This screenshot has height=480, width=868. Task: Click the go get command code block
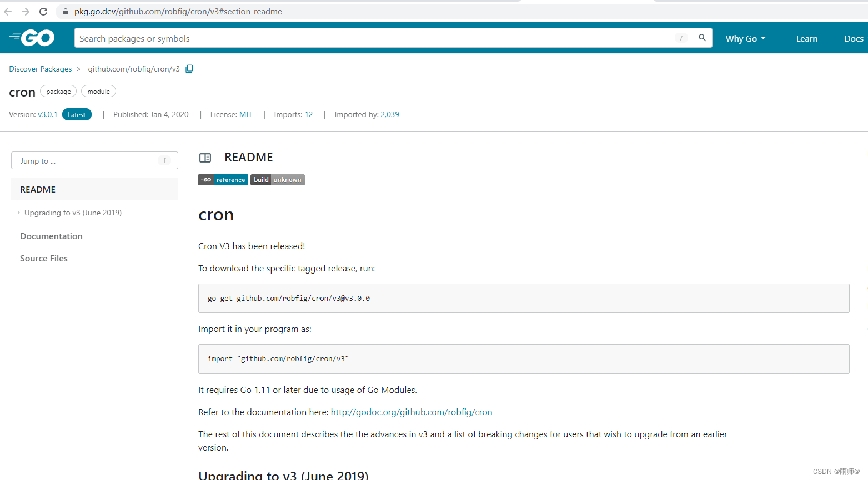tap(524, 298)
